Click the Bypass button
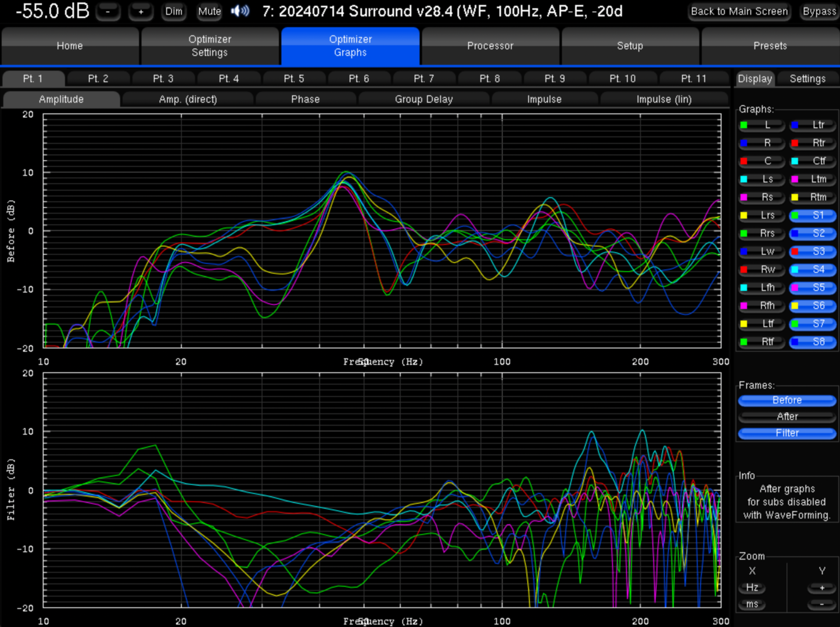Viewport: 840px width, 627px height. [x=819, y=12]
